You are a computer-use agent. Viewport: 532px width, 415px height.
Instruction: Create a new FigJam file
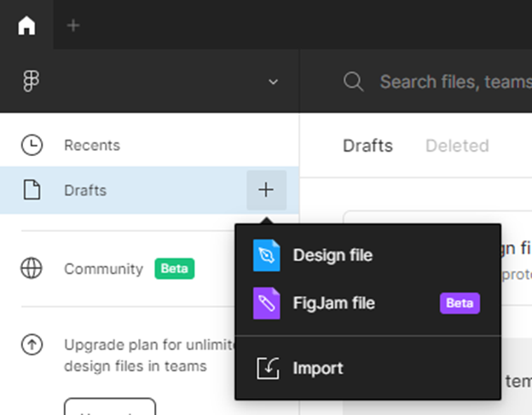pos(367,303)
